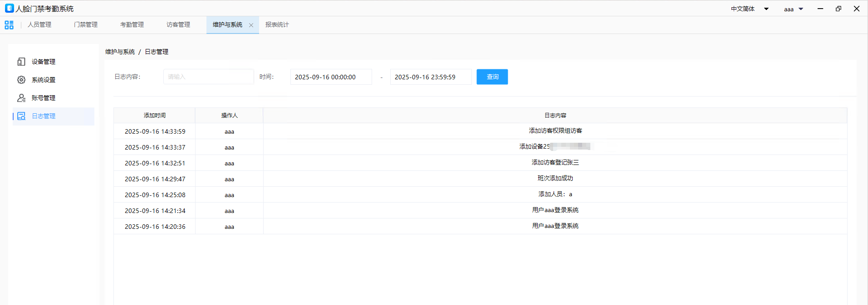The width and height of the screenshot is (868, 305).
Task: Click the device management sidebar icon
Action: click(x=21, y=62)
